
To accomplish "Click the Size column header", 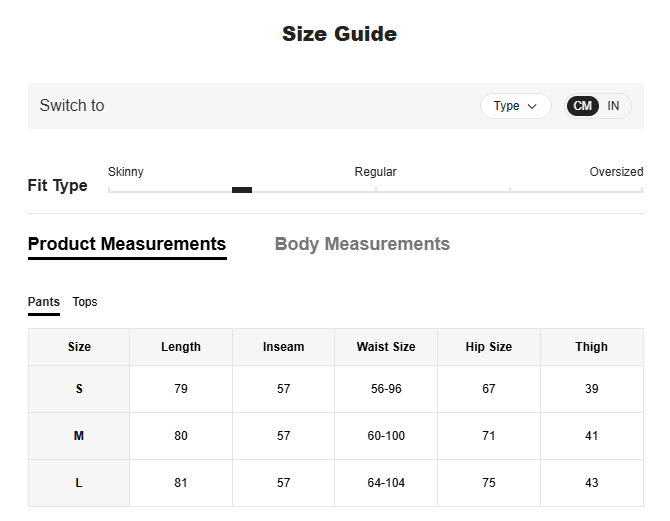I will click(x=79, y=347).
